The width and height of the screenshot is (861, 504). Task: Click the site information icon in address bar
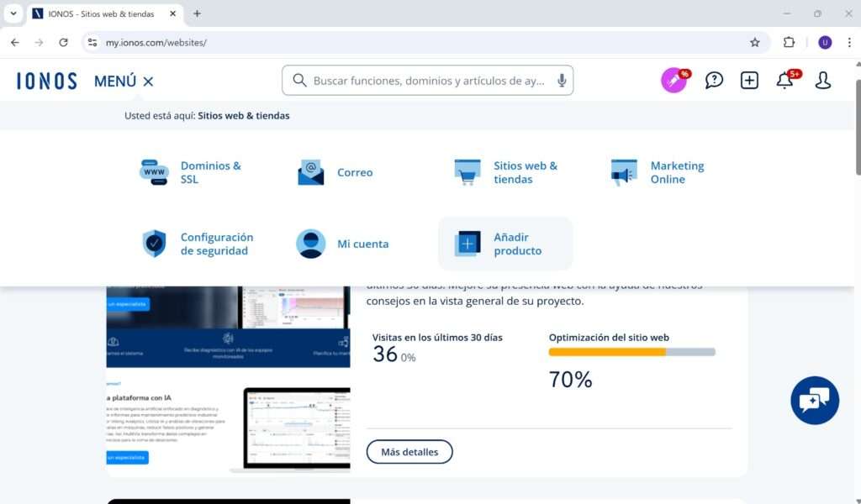(92, 42)
